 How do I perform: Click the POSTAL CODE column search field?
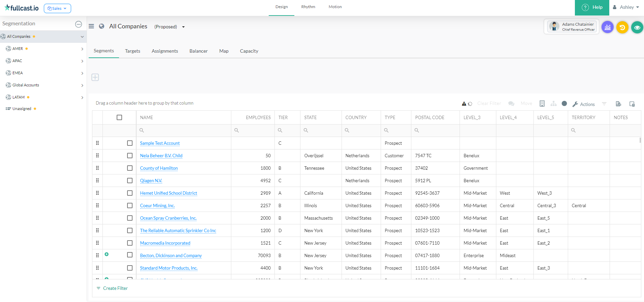click(x=435, y=130)
